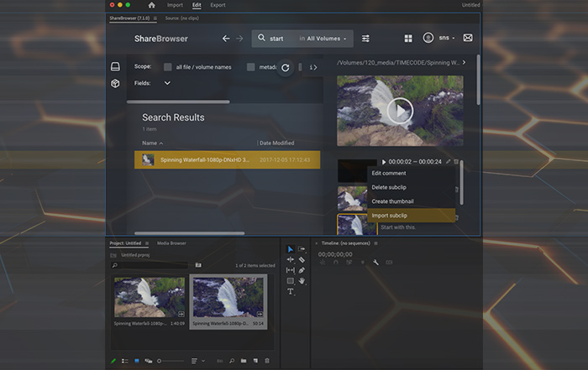Go forward with ShareBrowser right arrow

tap(239, 39)
